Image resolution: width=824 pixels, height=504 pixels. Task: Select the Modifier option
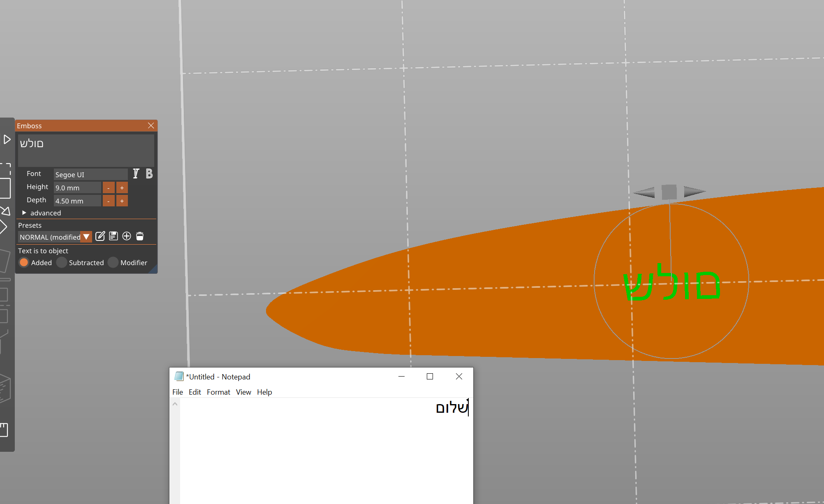pyautogui.click(x=113, y=262)
